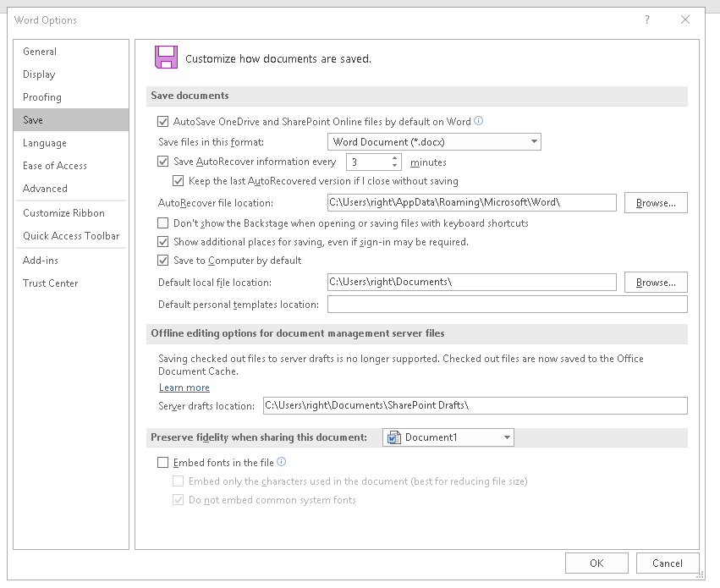
Task: Open the Trust Center section
Action: pos(51,283)
